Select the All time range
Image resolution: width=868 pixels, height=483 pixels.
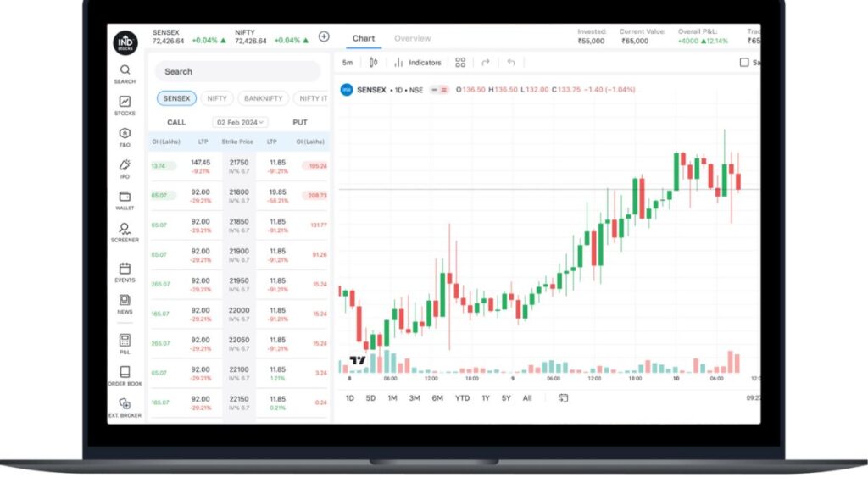[x=527, y=397]
